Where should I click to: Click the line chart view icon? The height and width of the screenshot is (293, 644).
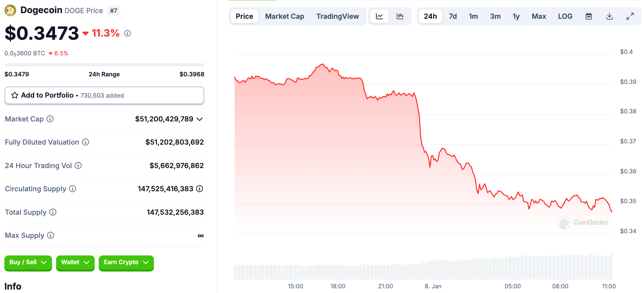[x=379, y=16]
